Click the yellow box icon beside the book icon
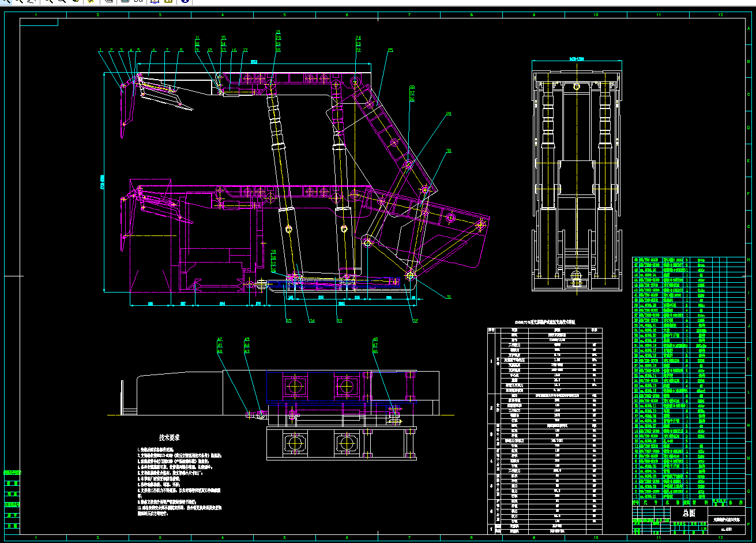756x543 pixels. (168, 2)
